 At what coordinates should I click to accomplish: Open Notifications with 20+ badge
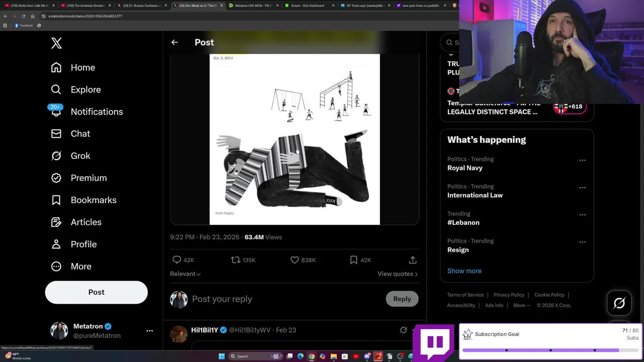pyautogui.click(x=87, y=112)
